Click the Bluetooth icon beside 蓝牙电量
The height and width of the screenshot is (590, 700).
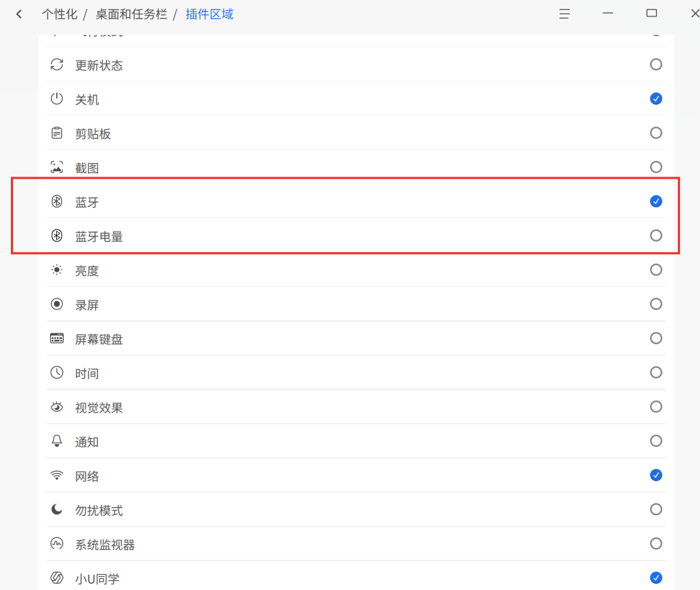point(57,235)
